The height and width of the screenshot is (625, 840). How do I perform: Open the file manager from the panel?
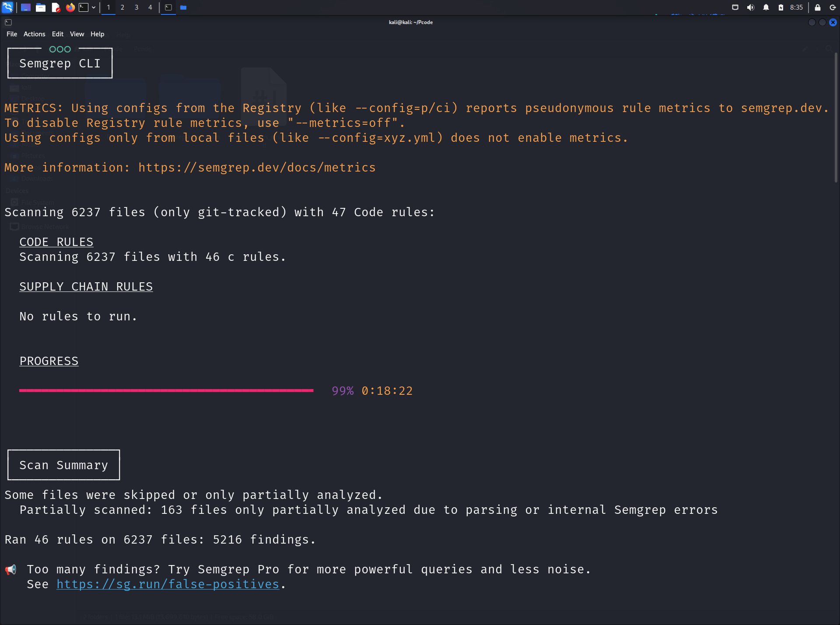point(41,7)
